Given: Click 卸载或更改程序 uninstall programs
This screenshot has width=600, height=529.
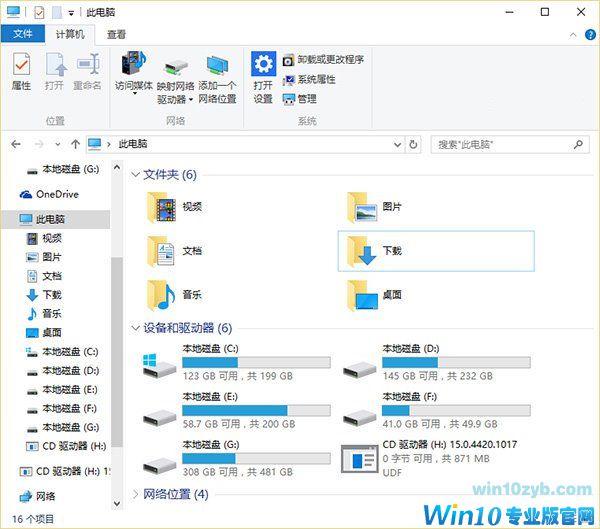Looking at the screenshot, I should pyautogui.click(x=323, y=60).
